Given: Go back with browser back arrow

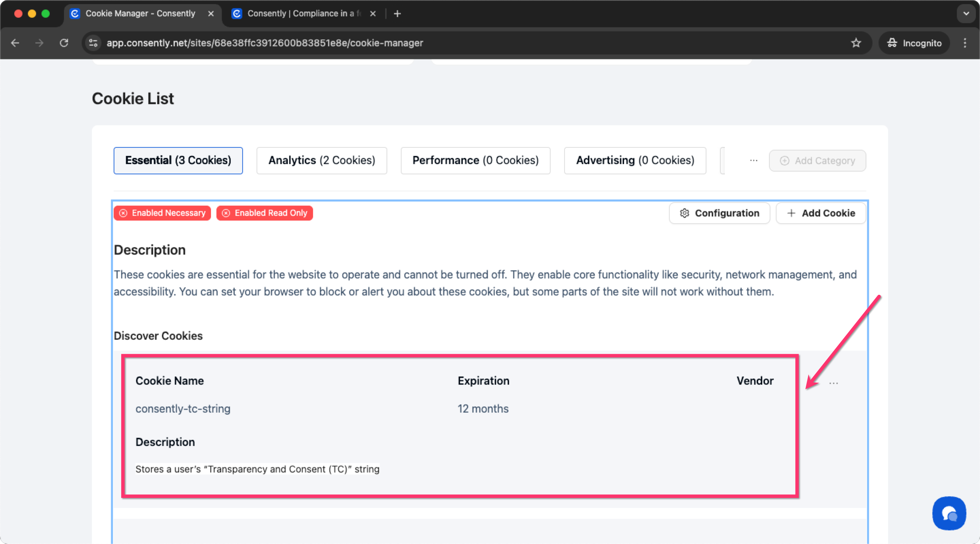Looking at the screenshot, I should click(15, 43).
